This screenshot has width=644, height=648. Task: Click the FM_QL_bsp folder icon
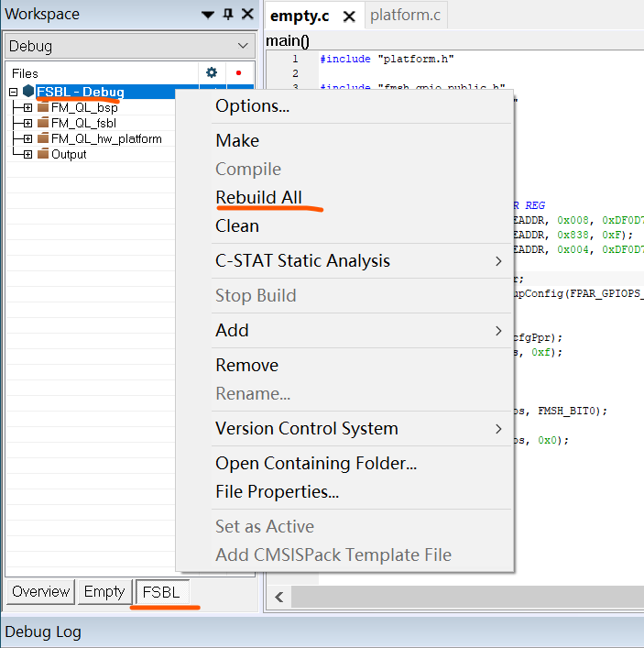click(x=42, y=107)
